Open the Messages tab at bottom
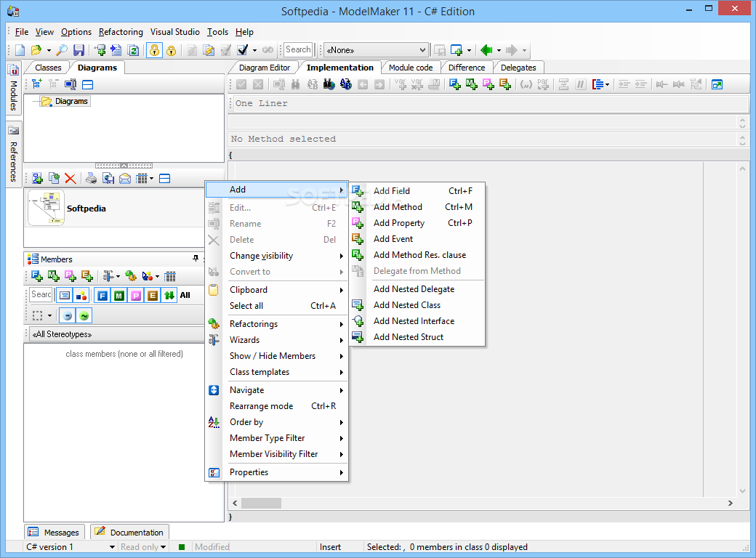 coord(55,533)
